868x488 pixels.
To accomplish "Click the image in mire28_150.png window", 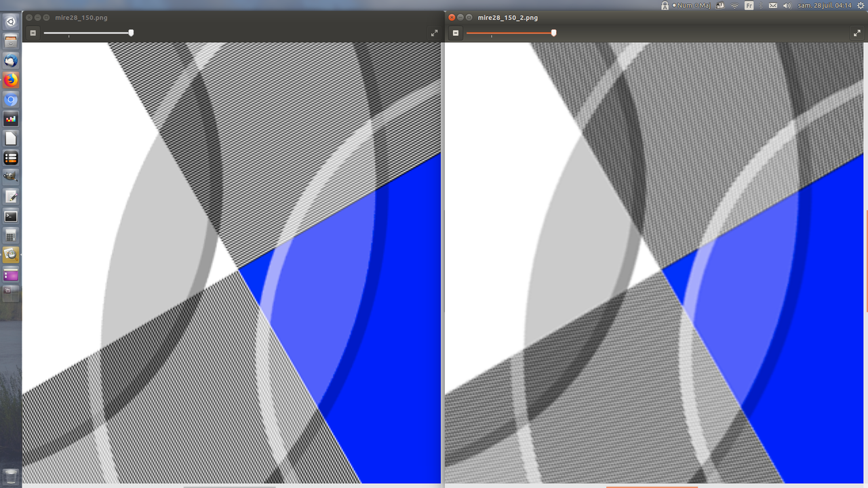I will pyautogui.click(x=231, y=263).
